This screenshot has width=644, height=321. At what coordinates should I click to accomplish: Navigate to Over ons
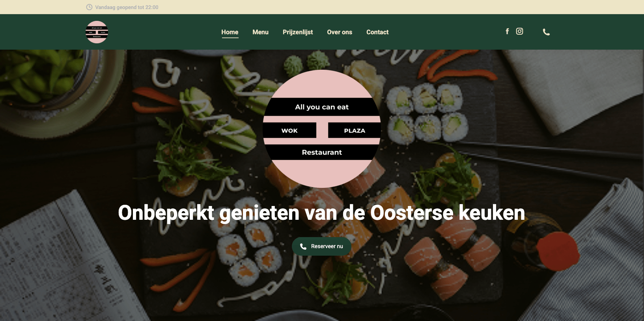click(340, 32)
